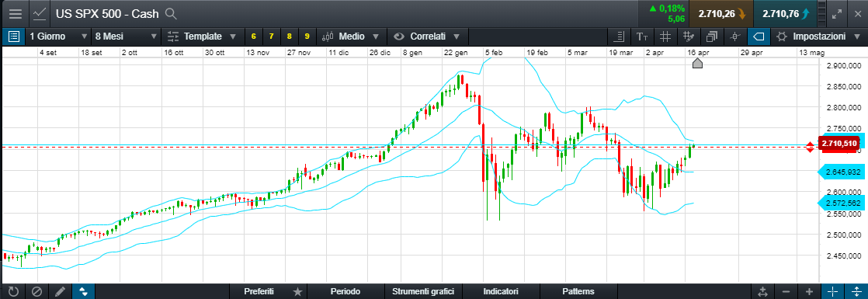Image resolution: width=868 pixels, height=299 pixels.
Task: Expand the 8 Mesi range dropdown
Action: click(127, 37)
